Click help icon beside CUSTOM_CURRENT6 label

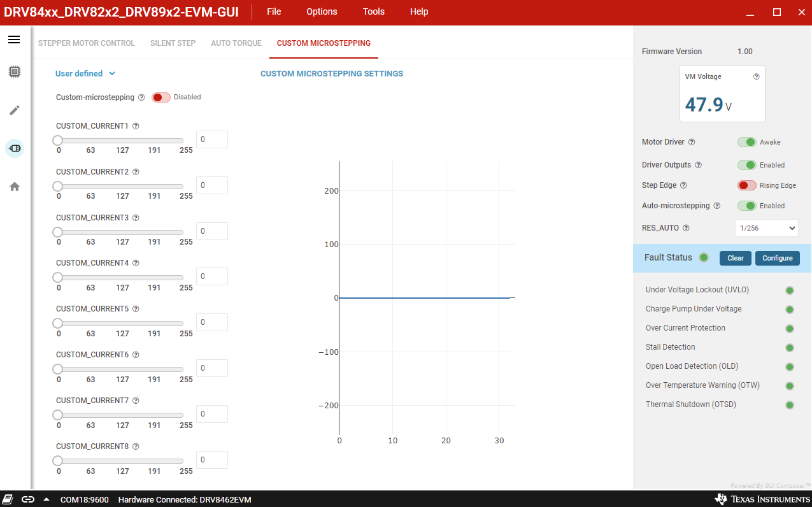(x=136, y=355)
